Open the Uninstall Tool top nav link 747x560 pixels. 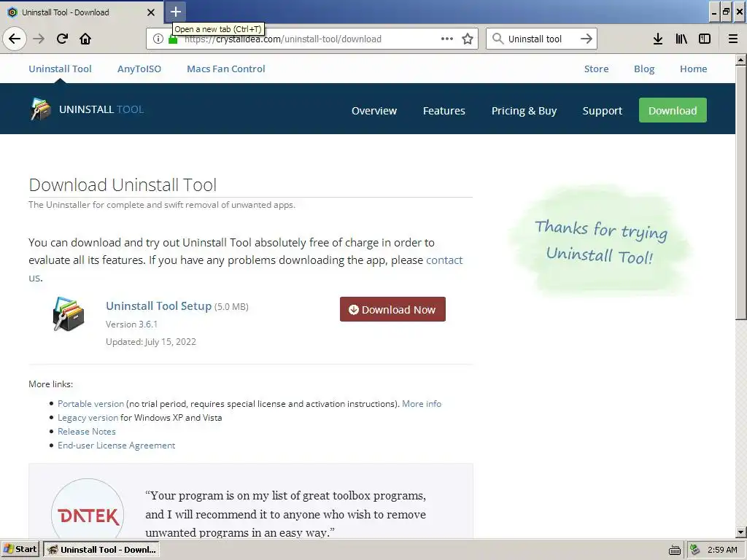60,69
